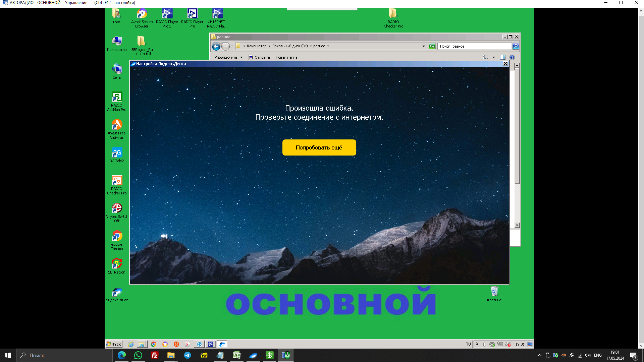Open SERegion_Ru 1.0.1.4 full folder
This screenshot has height=362, width=644.
point(142,46)
